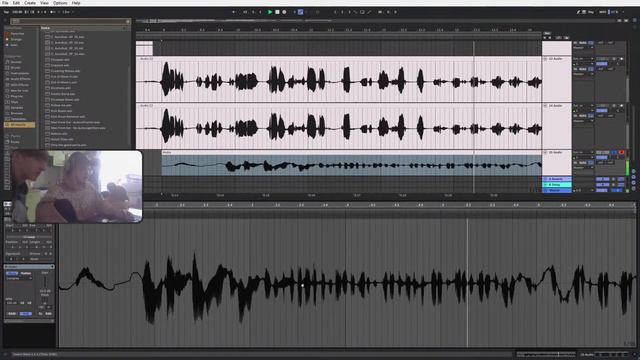Select the Favorites collection
This screenshot has width=640, height=360.
click(17, 34)
